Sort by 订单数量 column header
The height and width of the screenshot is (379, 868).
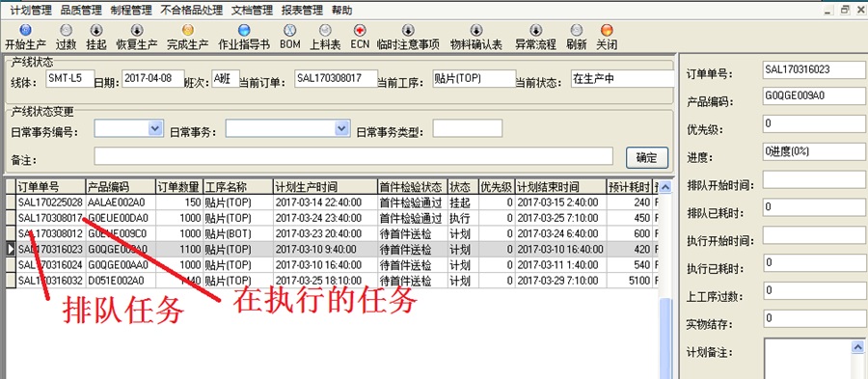(179, 186)
